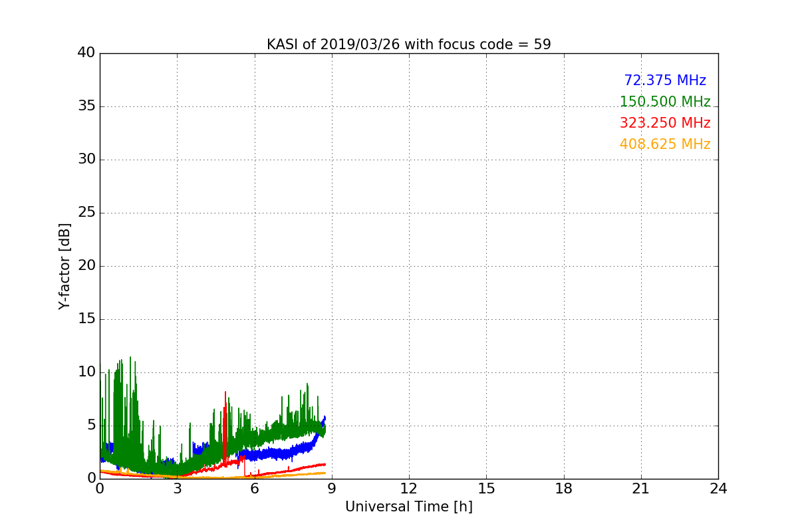Click the y-axis tick value 30
Viewport: 798px width, 532px height.
click(x=86, y=159)
